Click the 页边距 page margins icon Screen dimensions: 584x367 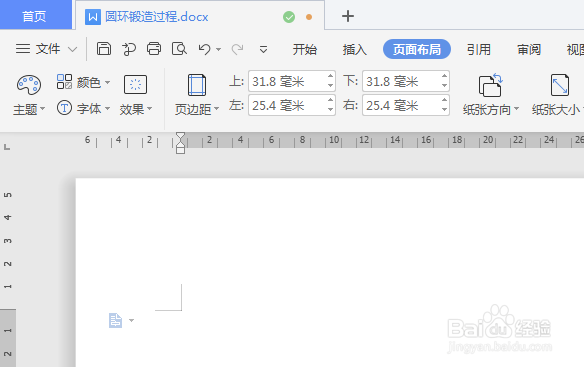(197, 85)
